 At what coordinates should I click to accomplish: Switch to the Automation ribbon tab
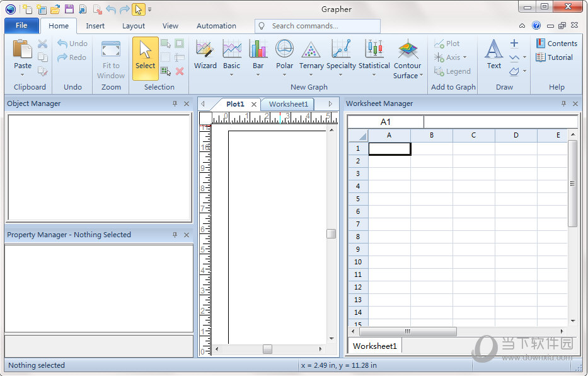[x=216, y=26]
